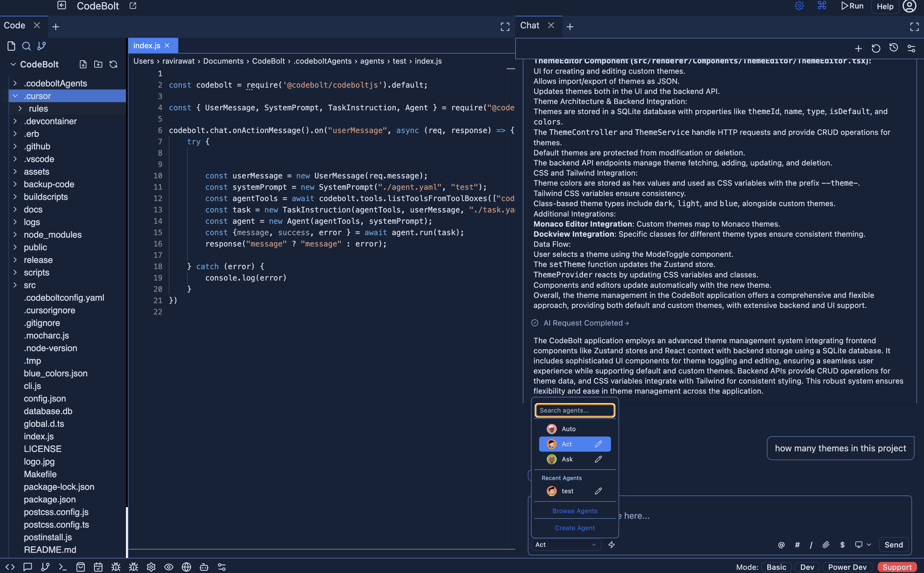Open the globe browser icon in bottom bar
This screenshot has width=924, height=573.
pyautogui.click(x=186, y=567)
